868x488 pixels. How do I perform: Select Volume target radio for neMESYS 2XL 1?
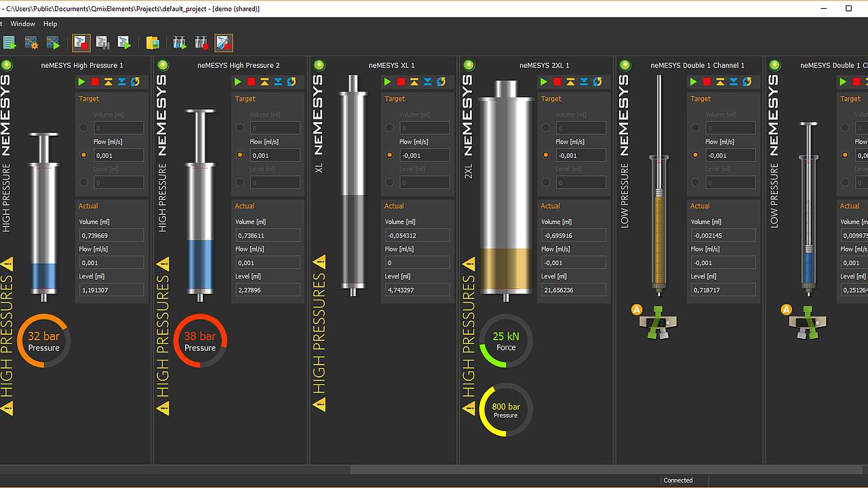pos(546,127)
